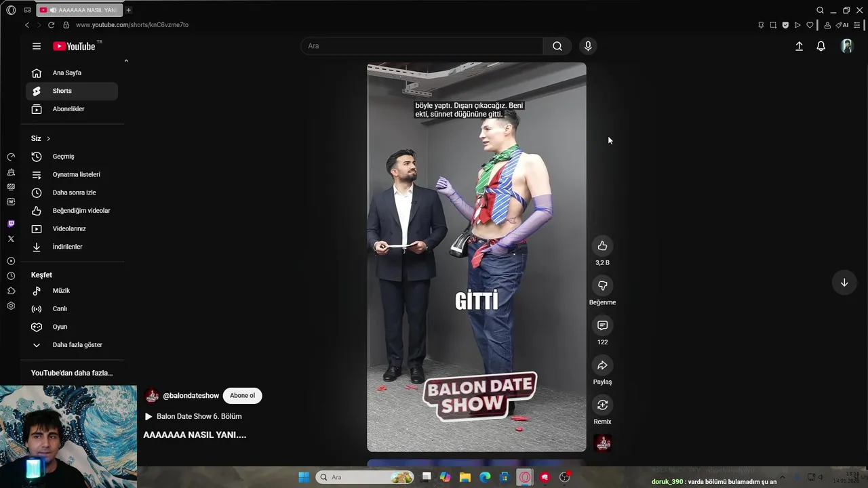Open Opera sidebar Twitch icon
868x488 pixels.
tap(11, 224)
